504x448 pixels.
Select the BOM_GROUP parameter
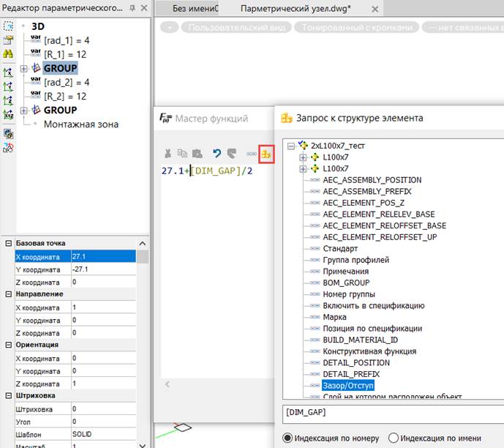click(346, 283)
